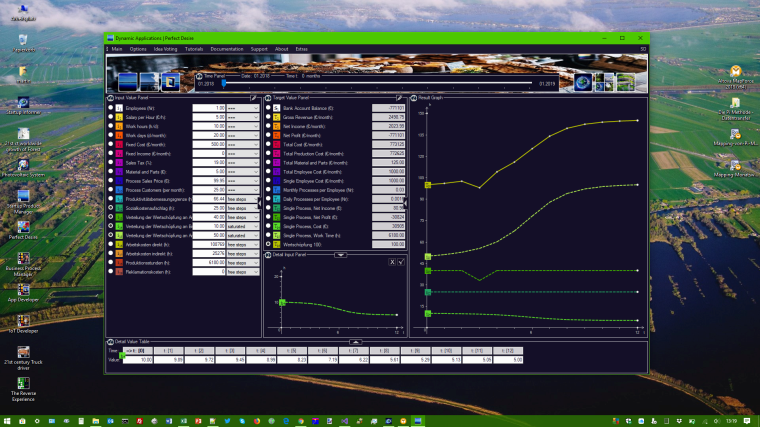Click the Time Panel slider handle
The width and height of the screenshot is (760, 427).
tap(224, 83)
